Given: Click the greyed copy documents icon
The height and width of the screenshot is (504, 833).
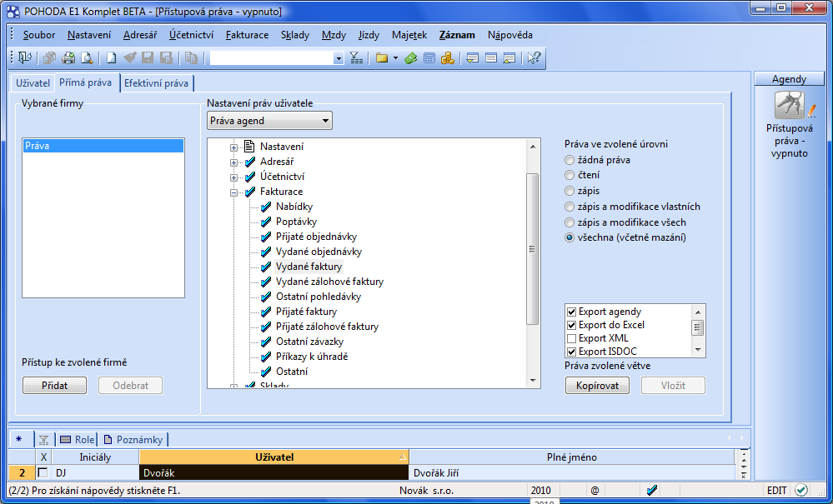Looking at the screenshot, I should tap(191, 57).
